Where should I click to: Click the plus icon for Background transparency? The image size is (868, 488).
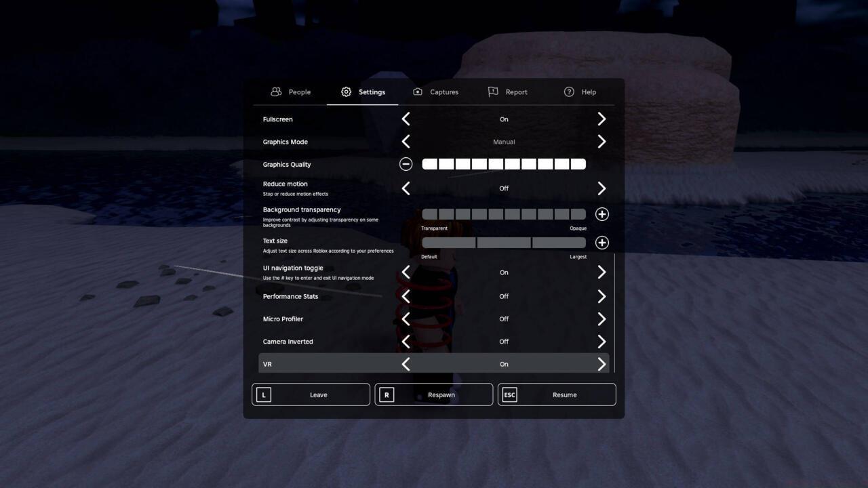(601, 213)
